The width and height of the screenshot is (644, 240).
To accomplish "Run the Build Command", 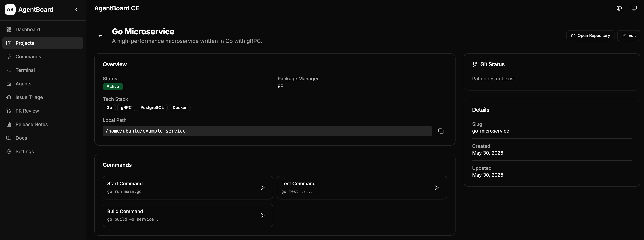I will pos(262,216).
